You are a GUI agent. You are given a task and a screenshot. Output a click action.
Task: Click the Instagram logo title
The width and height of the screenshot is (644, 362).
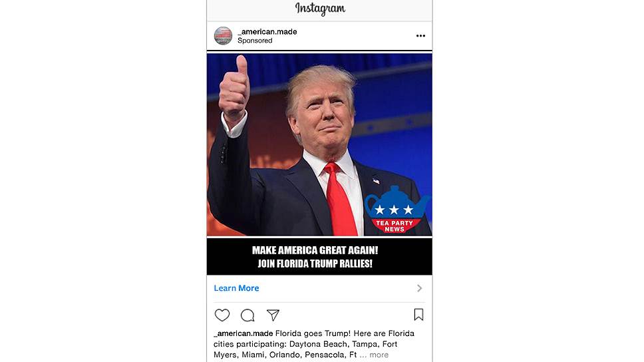[x=320, y=9]
